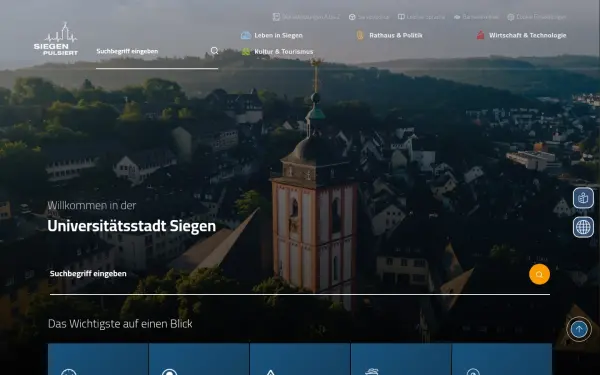
Task: Open the Barrierefreiheit link
Action: pyautogui.click(x=476, y=17)
